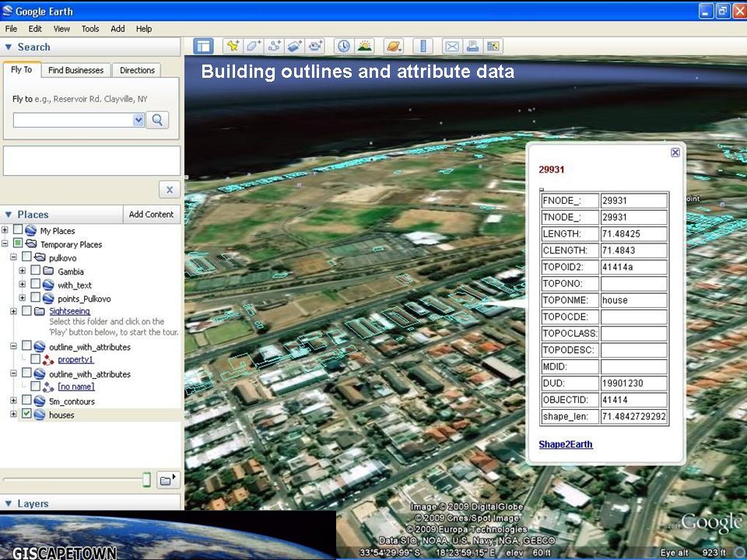View in Google Maps icon
The width and height of the screenshot is (747, 560).
493,46
